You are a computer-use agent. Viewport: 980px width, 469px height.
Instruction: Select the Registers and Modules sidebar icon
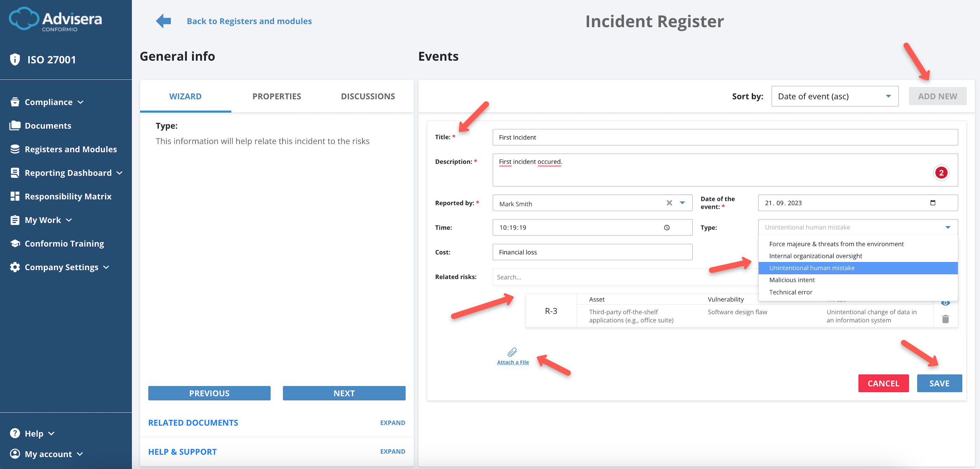(x=15, y=149)
